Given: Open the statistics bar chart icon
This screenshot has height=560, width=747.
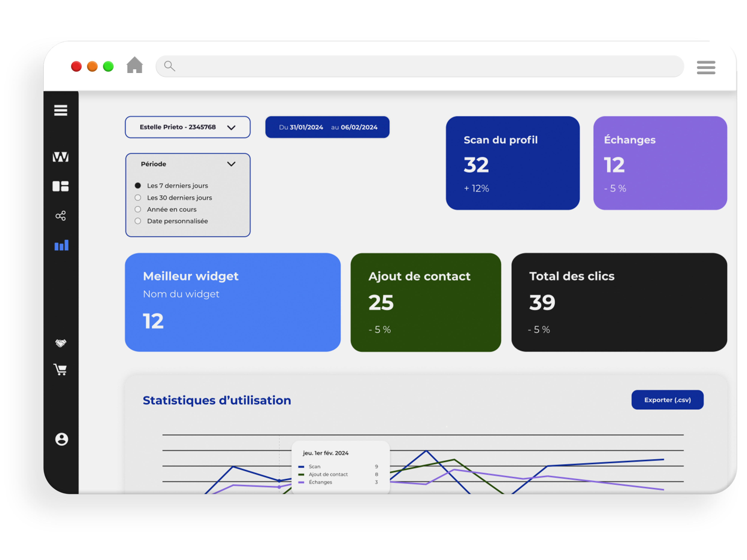Looking at the screenshot, I should (61, 245).
